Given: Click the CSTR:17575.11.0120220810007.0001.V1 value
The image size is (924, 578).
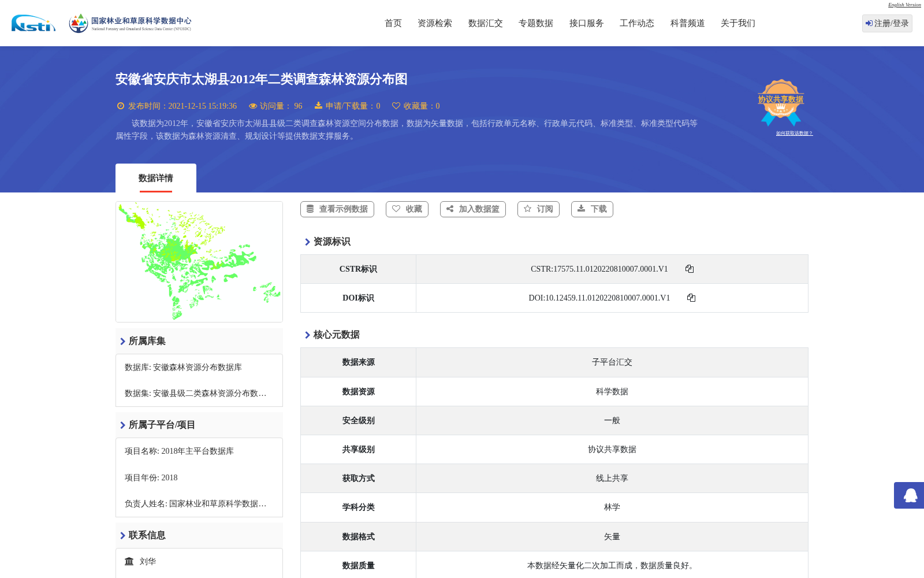Looking at the screenshot, I should (x=599, y=269).
